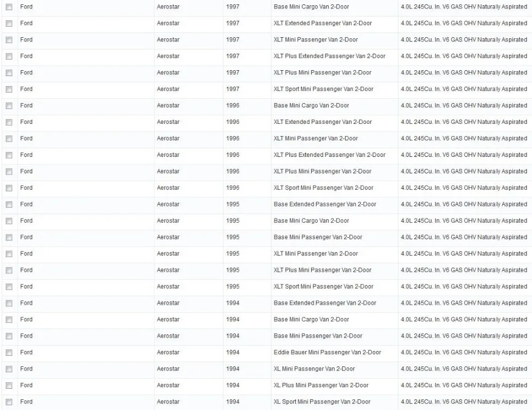
Task: Tick the 1994 XL Plus Mini Passenger Van checkbox
Action: (9, 386)
